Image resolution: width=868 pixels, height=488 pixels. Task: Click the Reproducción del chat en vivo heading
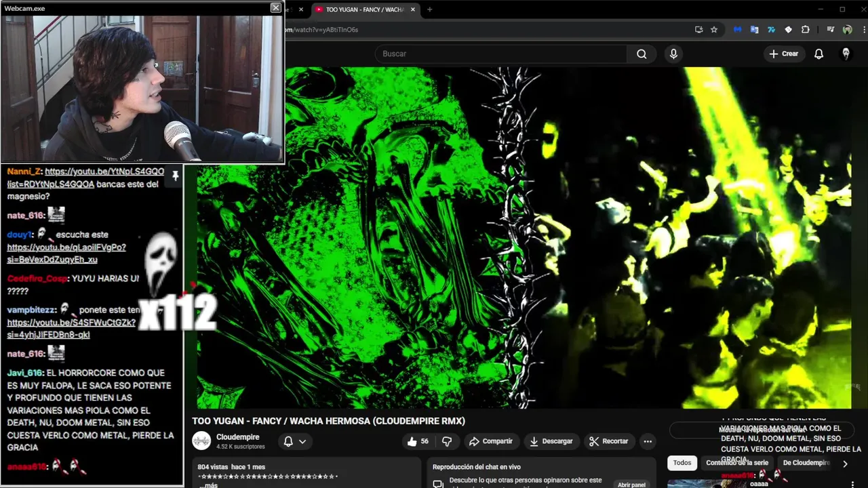coord(476,467)
